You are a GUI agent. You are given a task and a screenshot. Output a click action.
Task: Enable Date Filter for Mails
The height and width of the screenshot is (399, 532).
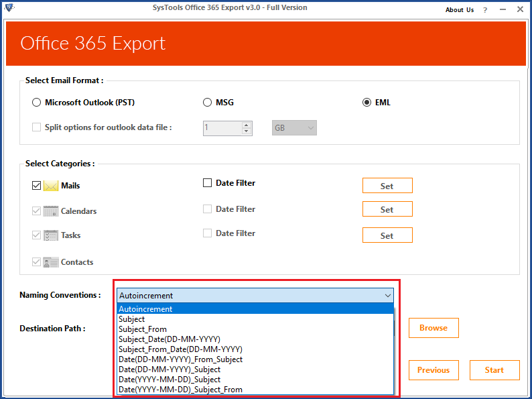coord(207,183)
